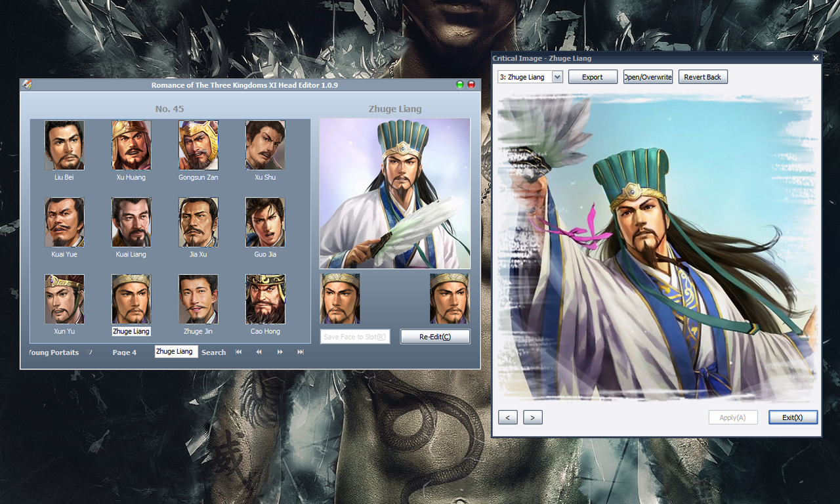Click the 'Liu Bei' name label
Viewport: 840px width, 504px height.
point(64,177)
